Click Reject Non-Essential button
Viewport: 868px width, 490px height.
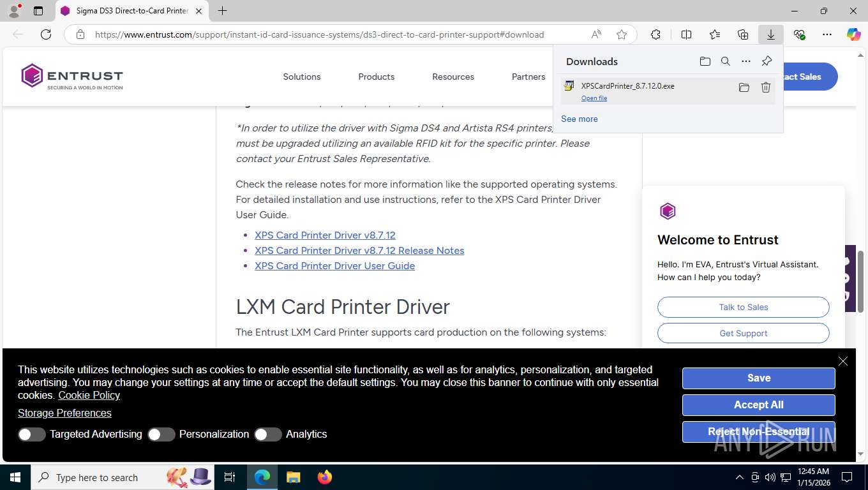[759, 432]
